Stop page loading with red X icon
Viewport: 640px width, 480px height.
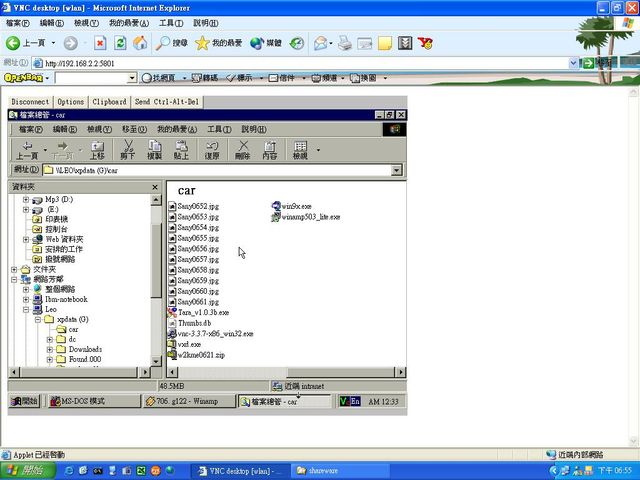click(x=100, y=43)
